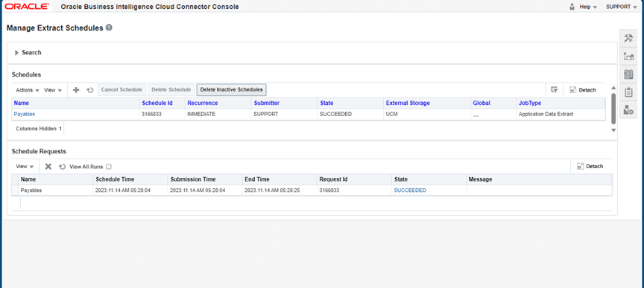Screen dimensions: 644x288
Task: Click the scrollbar up arrow
Action: (613, 88)
